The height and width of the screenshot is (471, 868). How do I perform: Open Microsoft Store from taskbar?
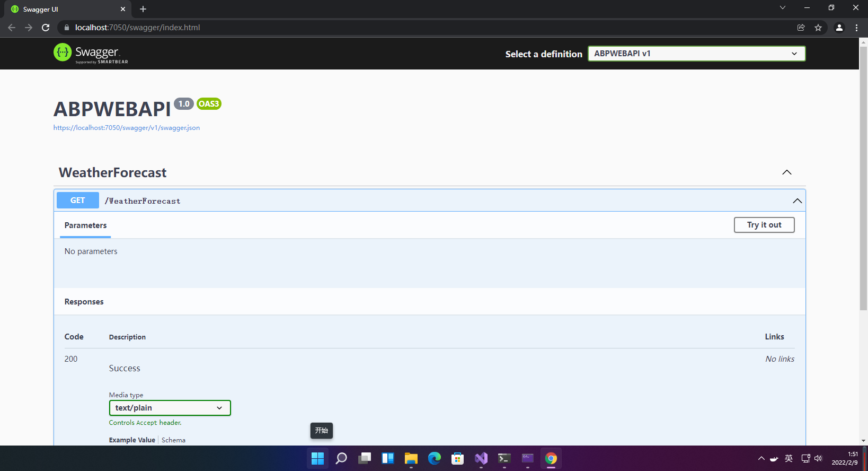(458, 458)
